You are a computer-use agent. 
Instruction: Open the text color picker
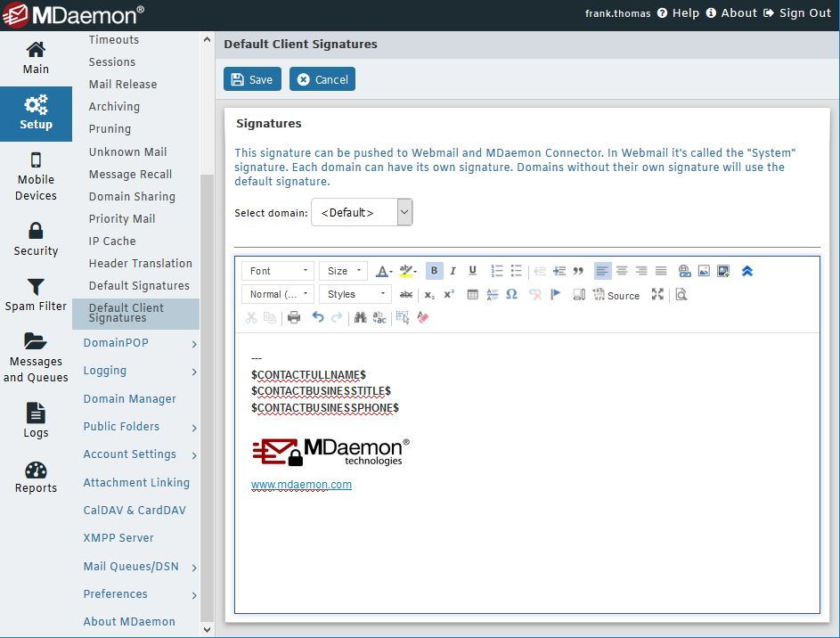[x=383, y=271]
